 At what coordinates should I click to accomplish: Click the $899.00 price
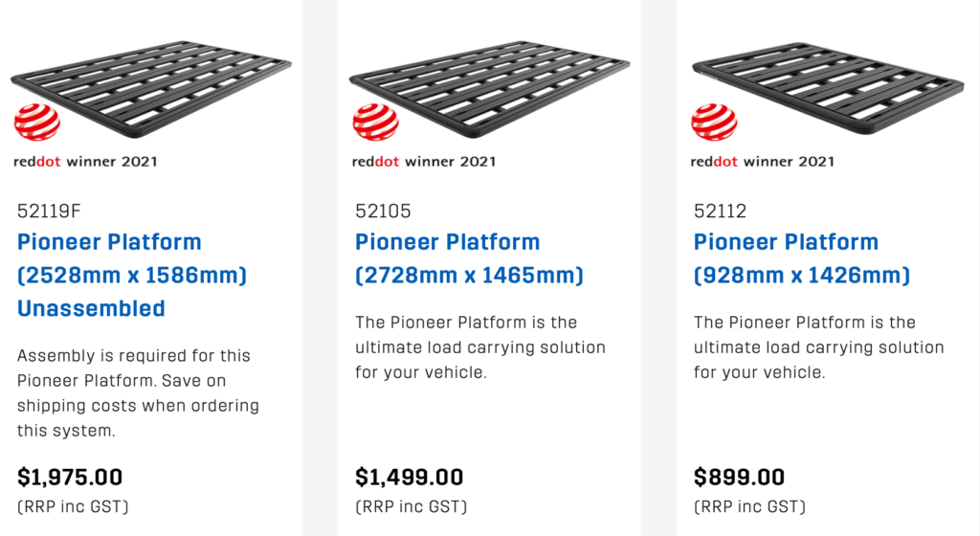740,478
